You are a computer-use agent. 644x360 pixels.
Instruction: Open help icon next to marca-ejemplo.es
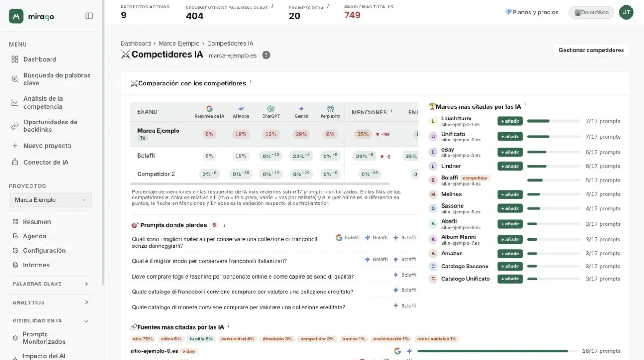tap(266, 55)
